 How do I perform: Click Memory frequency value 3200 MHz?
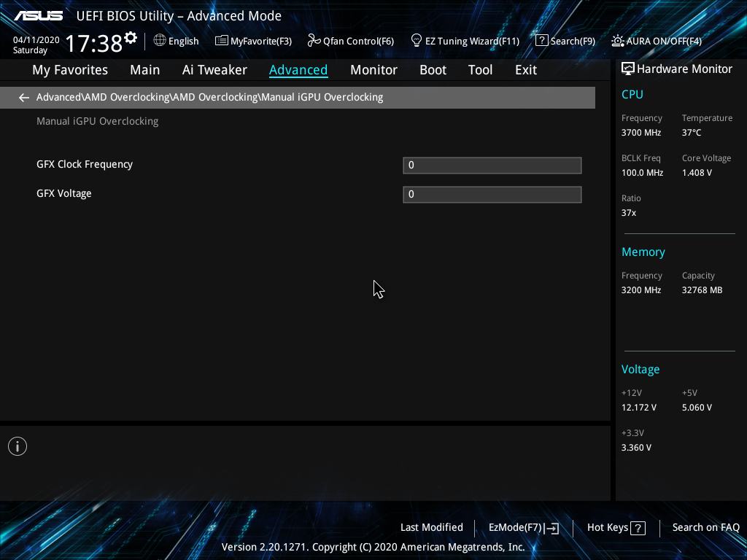pyautogui.click(x=640, y=289)
